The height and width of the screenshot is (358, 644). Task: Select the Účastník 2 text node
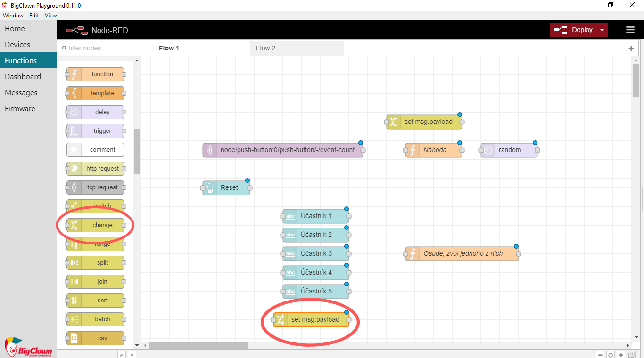click(x=316, y=235)
